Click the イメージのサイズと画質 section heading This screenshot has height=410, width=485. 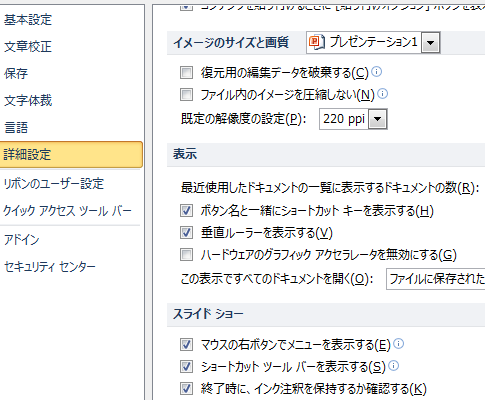click(x=231, y=43)
